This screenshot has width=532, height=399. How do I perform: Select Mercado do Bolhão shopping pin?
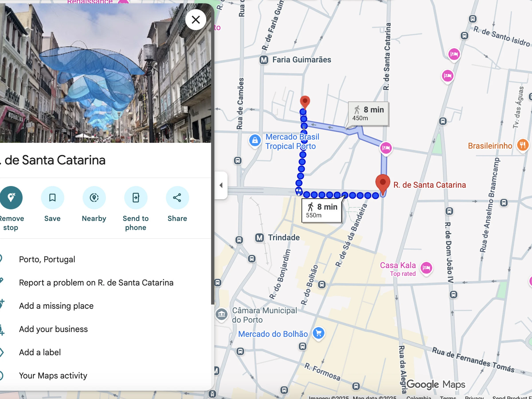click(319, 333)
